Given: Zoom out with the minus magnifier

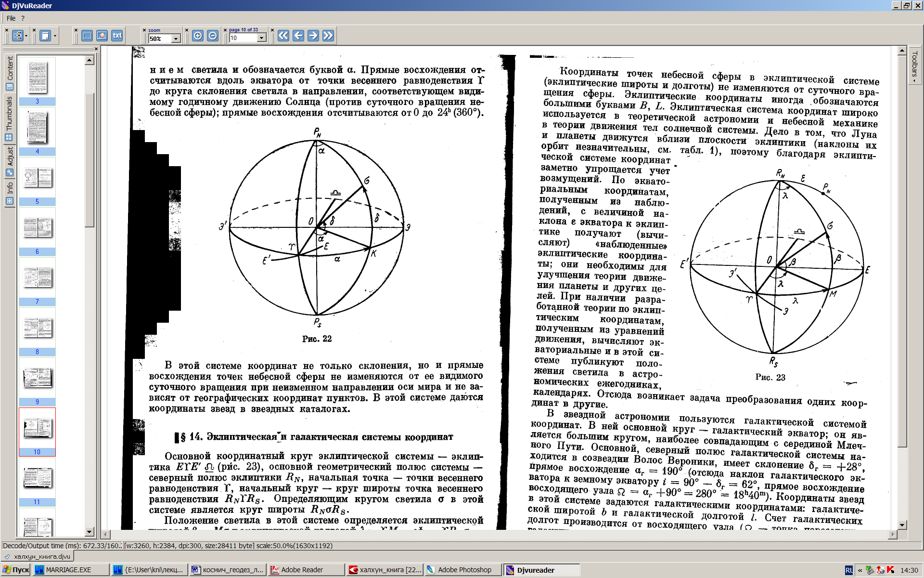Looking at the screenshot, I should pyautogui.click(x=213, y=36).
